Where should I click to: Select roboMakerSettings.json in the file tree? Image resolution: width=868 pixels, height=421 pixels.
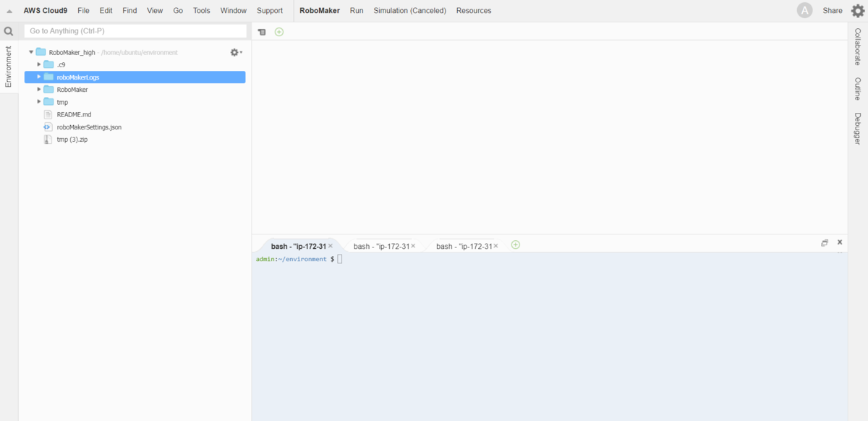89,127
